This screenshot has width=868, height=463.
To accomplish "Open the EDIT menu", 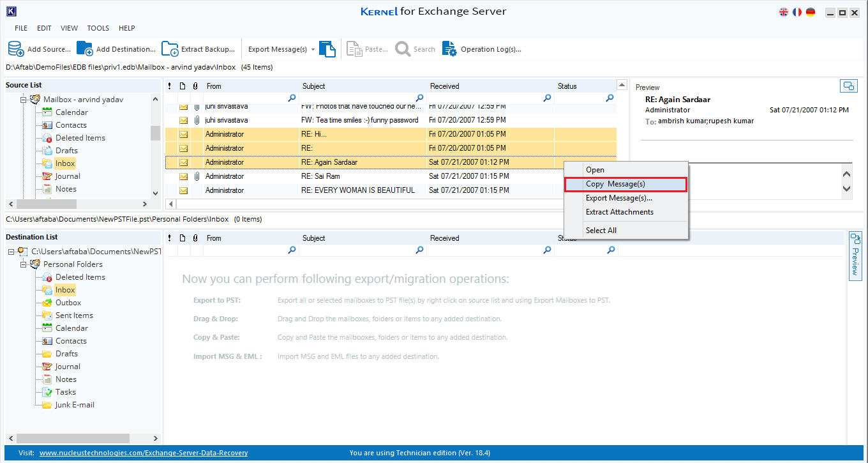I will click(x=44, y=28).
